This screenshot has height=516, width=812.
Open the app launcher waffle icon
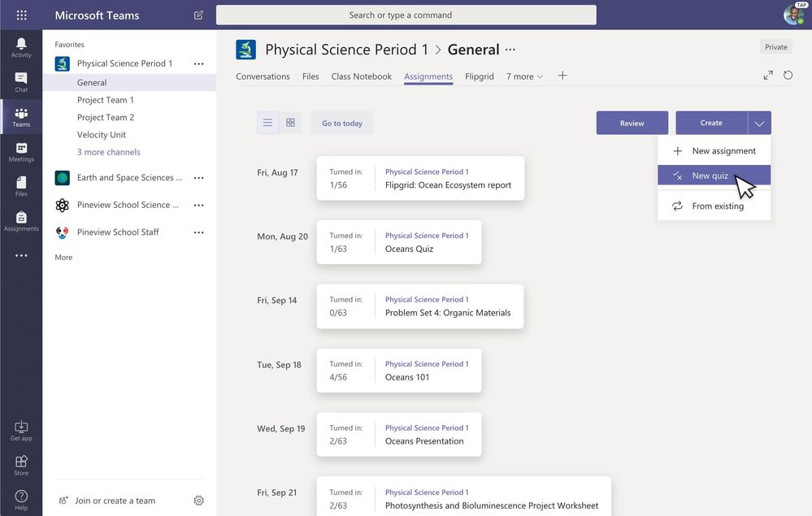pos(21,15)
